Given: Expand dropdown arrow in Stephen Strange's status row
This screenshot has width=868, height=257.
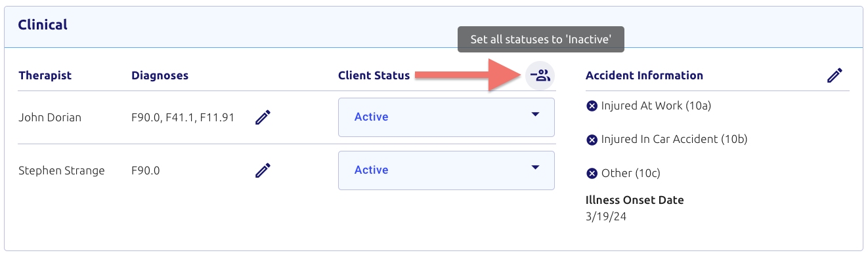Looking at the screenshot, I should click(535, 167).
